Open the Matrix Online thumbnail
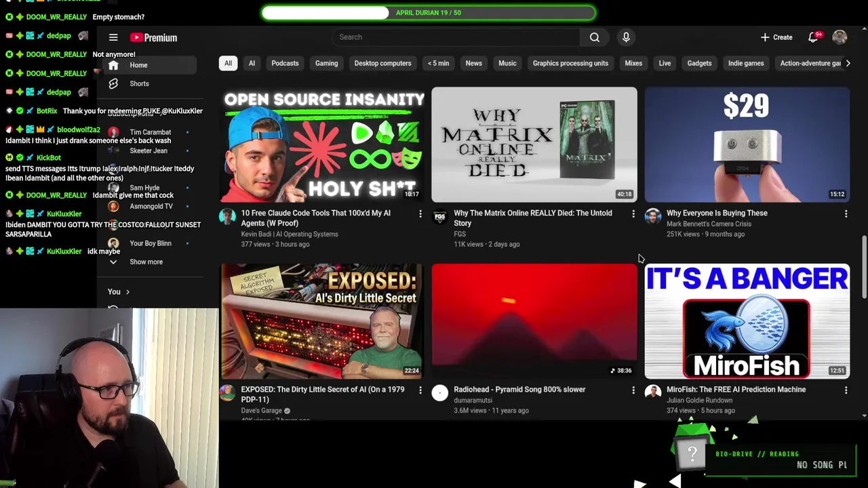The image size is (868, 488). coord(534,144)
